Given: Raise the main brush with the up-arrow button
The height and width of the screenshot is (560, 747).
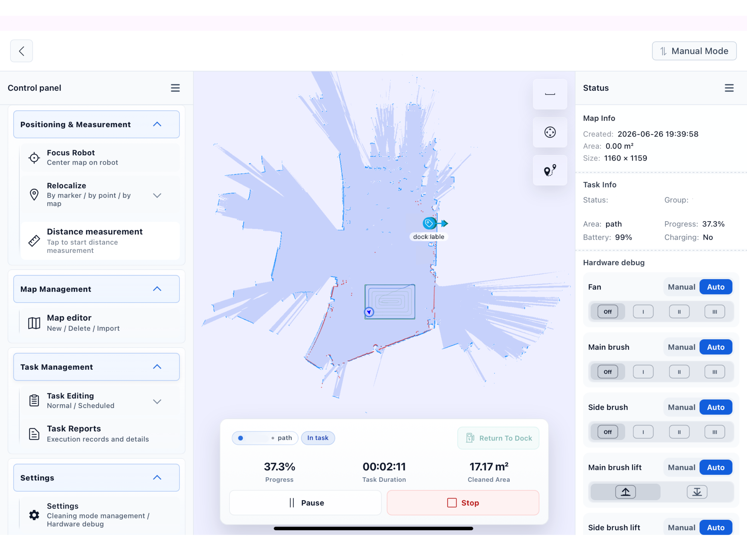Looking at the screenshot, I should coord(625,492).
